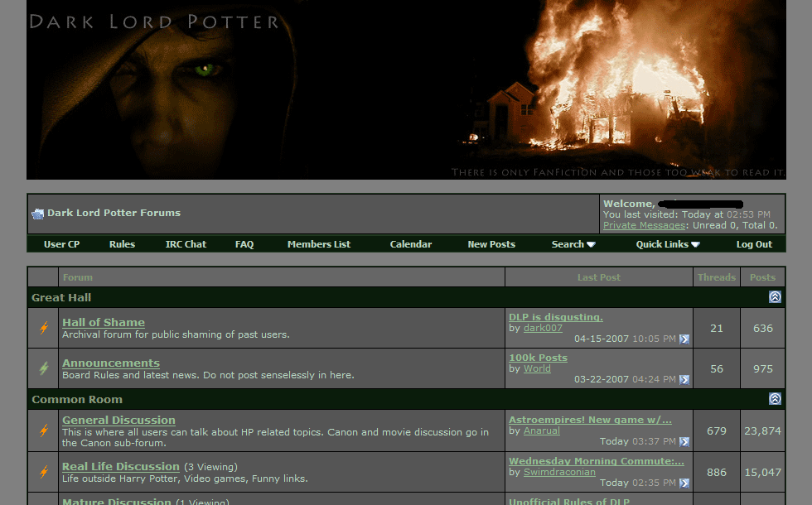Viewport: 812px width, 505px height.
Task: Go to last post arrow for Real Life Discussion
Action: click(684, 483)
